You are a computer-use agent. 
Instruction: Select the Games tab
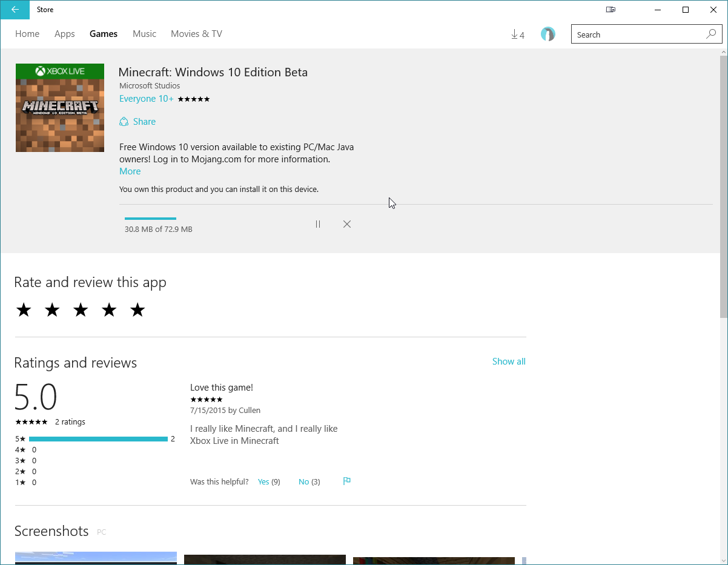click(104, 34)
